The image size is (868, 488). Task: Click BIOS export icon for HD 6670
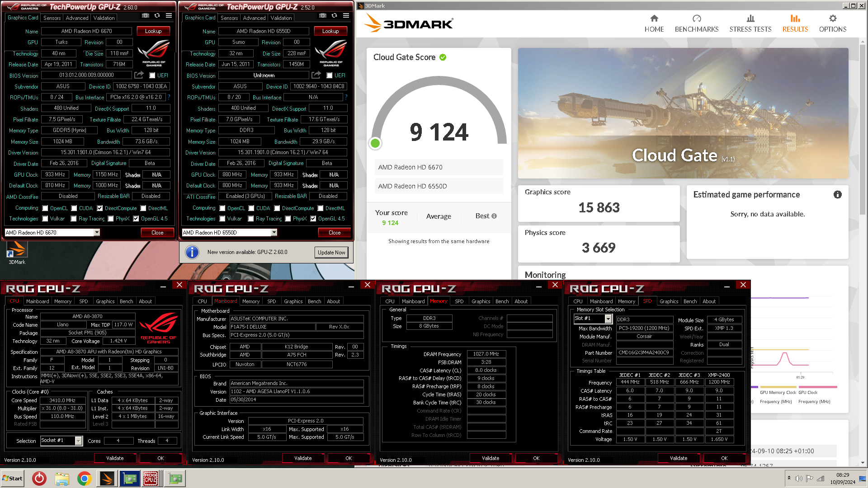point(139,75)
